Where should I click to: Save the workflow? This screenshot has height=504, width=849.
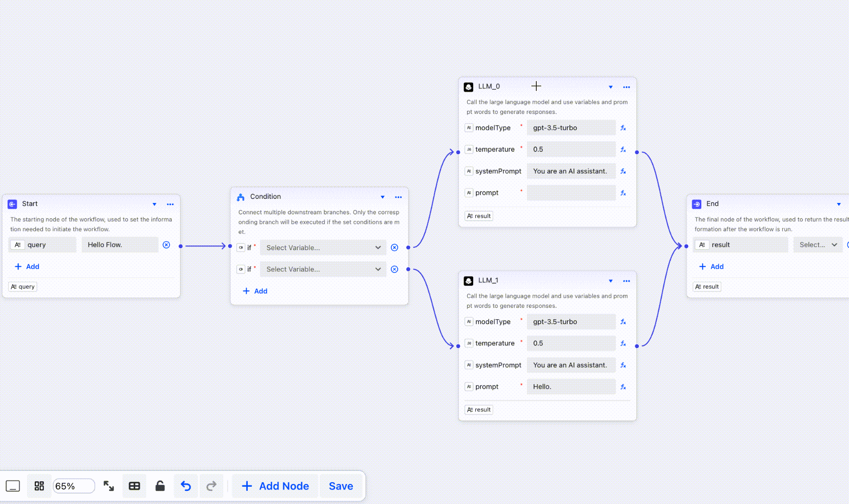pos(341,486)
